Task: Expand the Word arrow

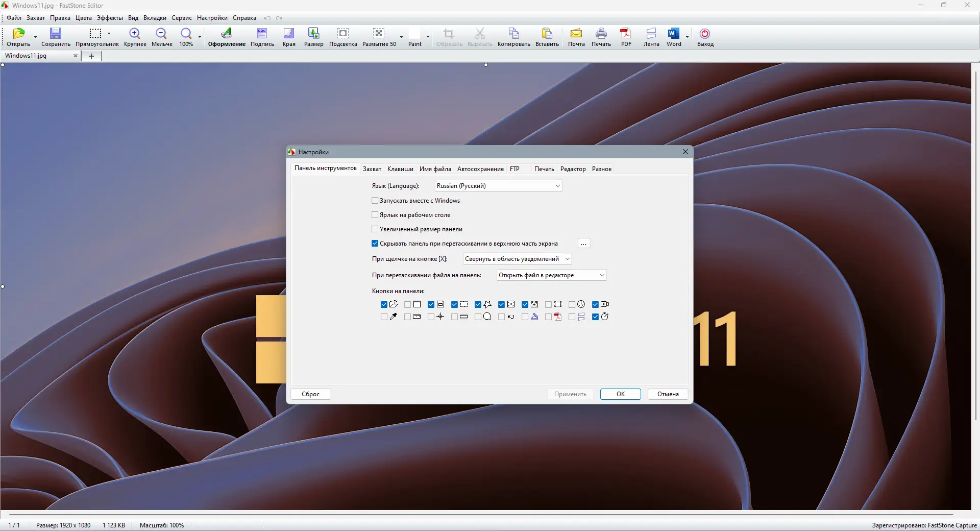Action: click(687, 37)
